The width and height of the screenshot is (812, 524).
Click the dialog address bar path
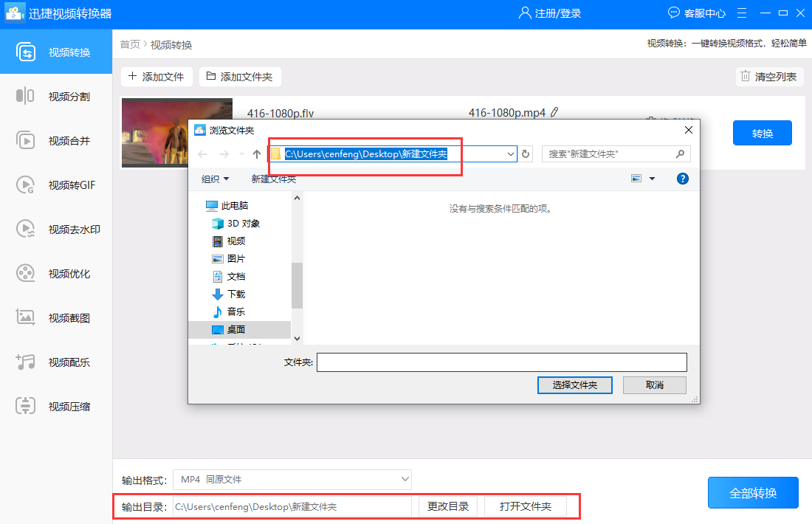pos(365,154)
